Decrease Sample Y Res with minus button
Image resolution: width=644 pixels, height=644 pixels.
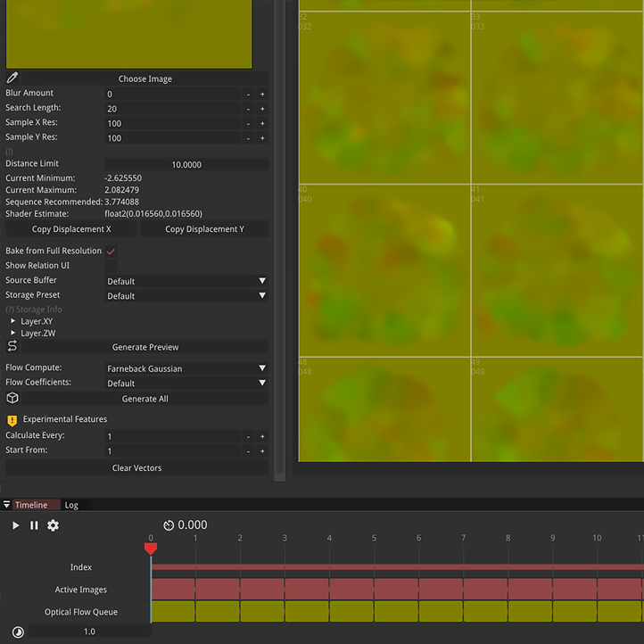pyautogui.click(x=248, y=138)
